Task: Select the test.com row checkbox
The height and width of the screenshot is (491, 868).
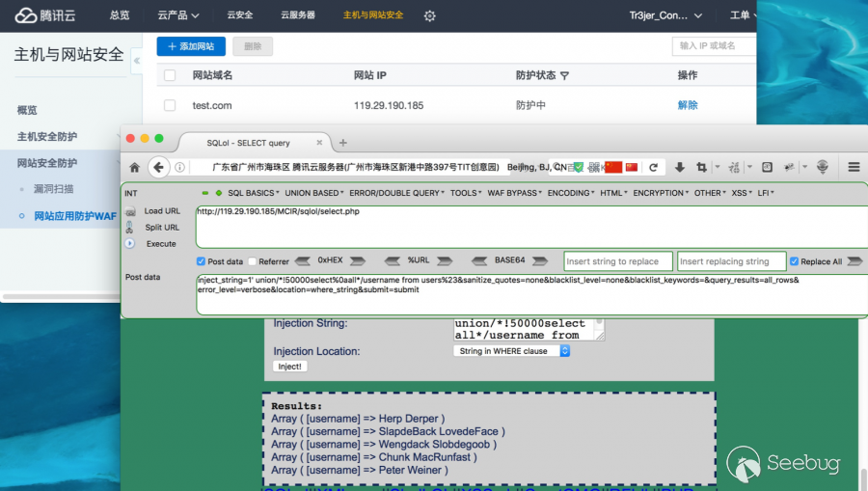Action: point(170,105)
